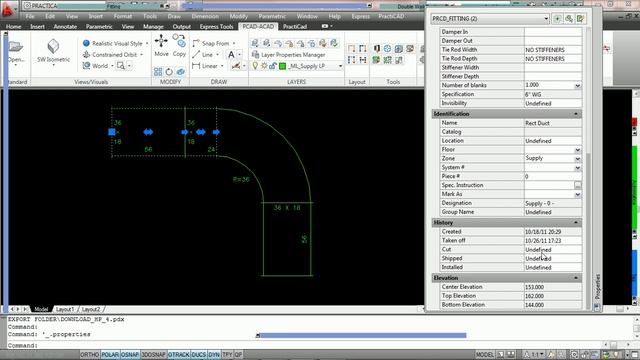The width and height of the screenshot is (640, 360).
Task: Select the SW Isometric view cube icon
Action: pos(53,46)
